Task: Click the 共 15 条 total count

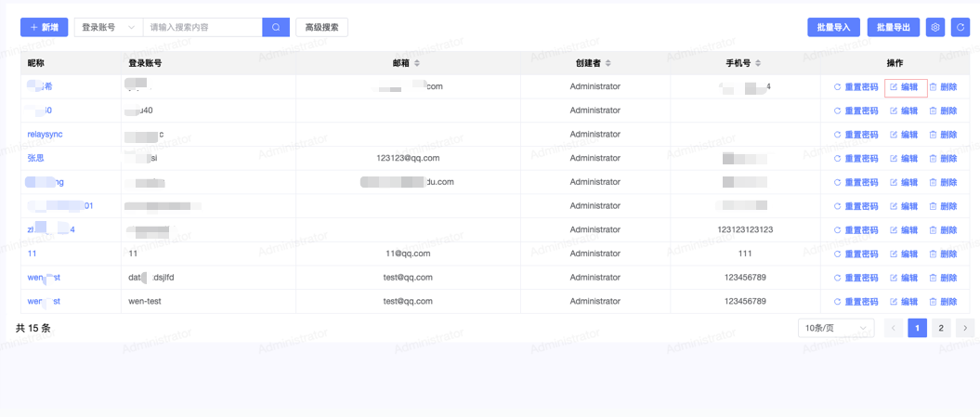Action: [33, 328]
